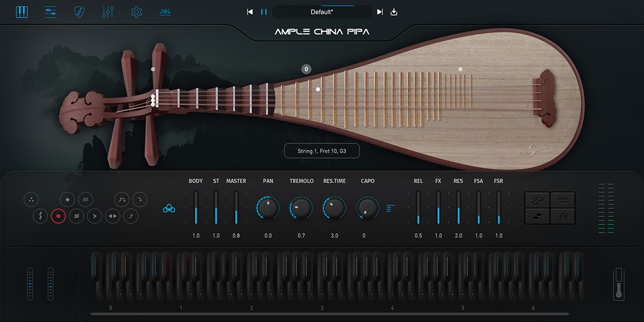Adjust the BODY volume slider
Screen dimensions: 644x322
(x=196, y=208)
